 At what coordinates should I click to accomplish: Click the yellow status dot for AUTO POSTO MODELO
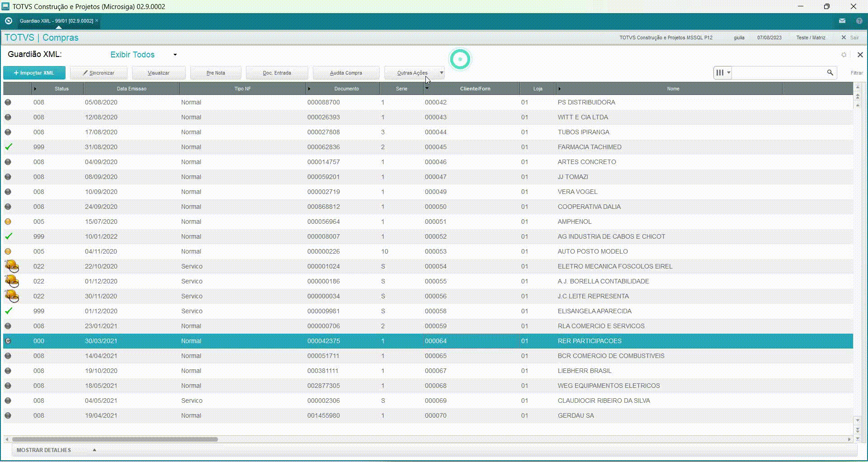(x=8, y=251)
